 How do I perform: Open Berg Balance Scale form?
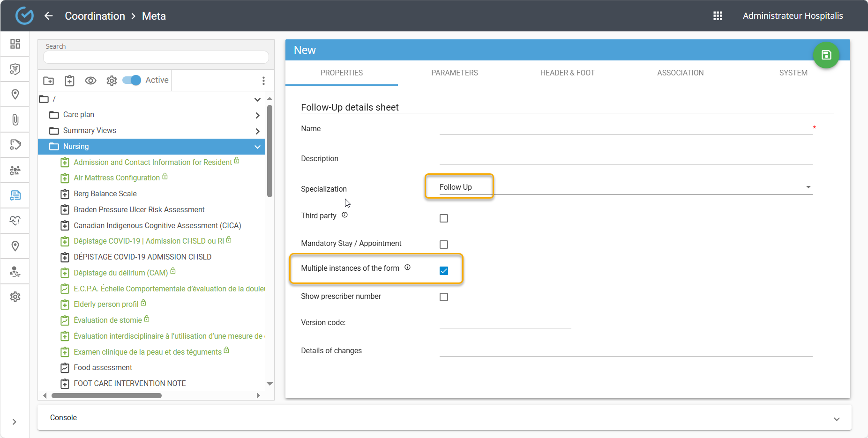pyautogui.click(x=105, y=194)
